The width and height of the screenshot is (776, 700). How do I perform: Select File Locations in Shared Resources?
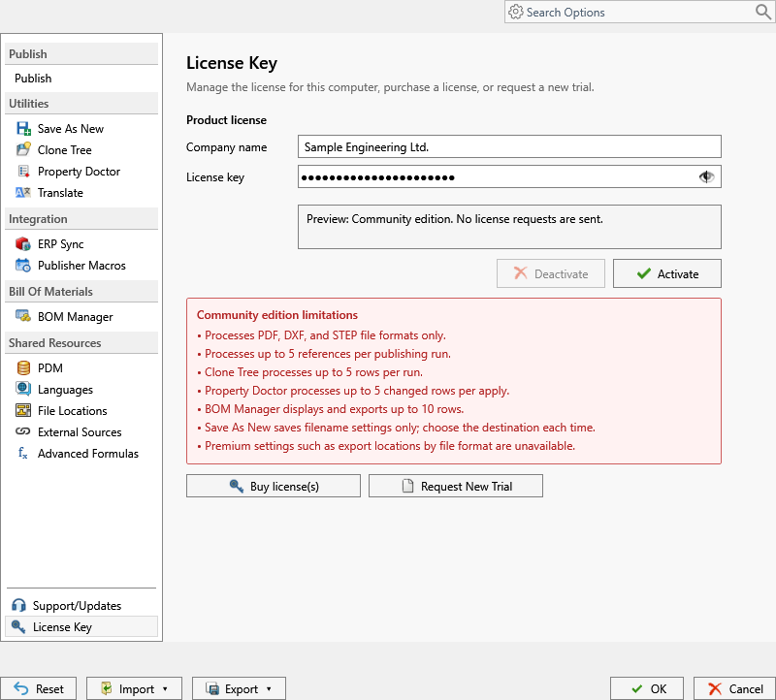coord(81,411)
